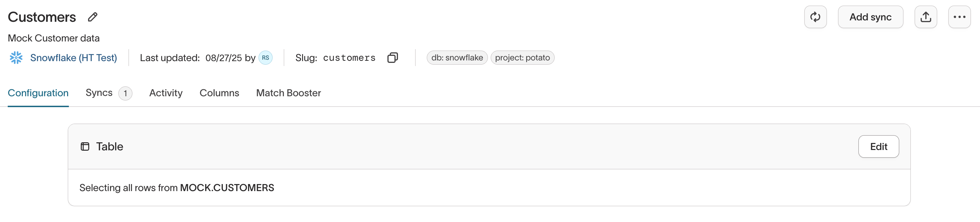The width and height of the screenshot is (980, 222).
Task: Click the db: snowflake tag
Action: [x=457, y=57]
